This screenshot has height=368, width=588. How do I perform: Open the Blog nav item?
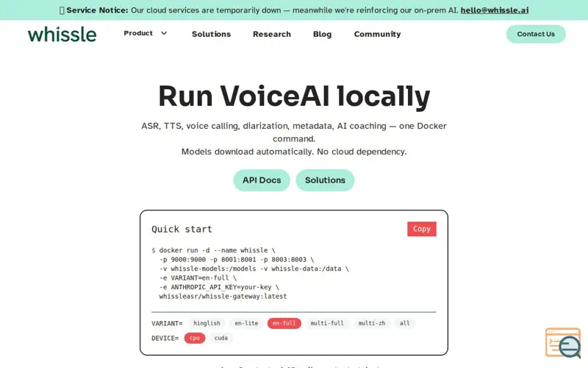tap(322, 34)
